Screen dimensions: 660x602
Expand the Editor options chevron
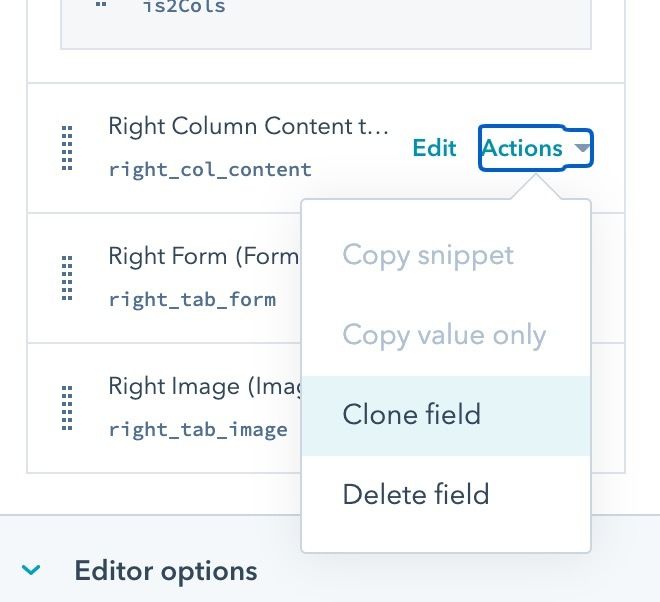32,571
